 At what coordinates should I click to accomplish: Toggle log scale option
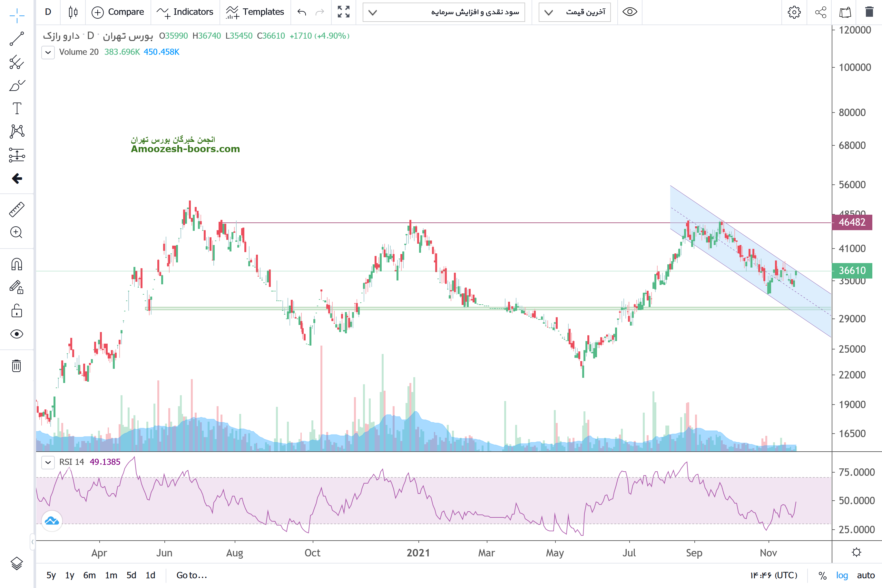[x=842, y=575]
